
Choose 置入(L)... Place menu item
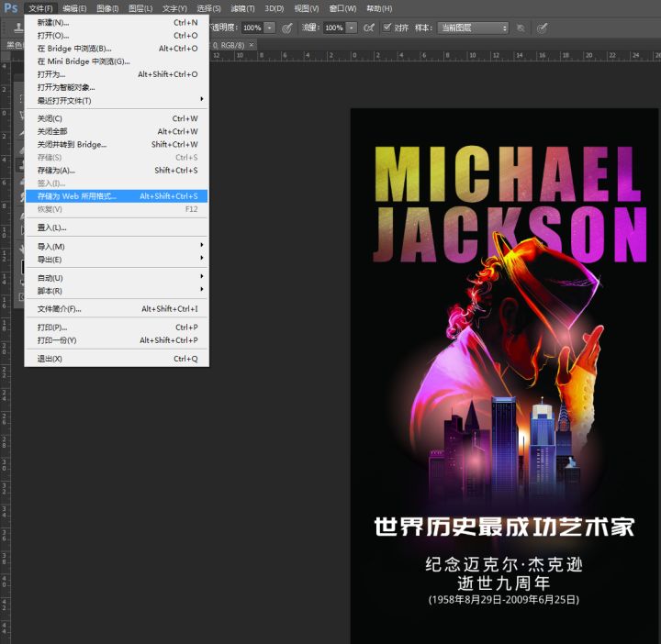tap(117, 228)
